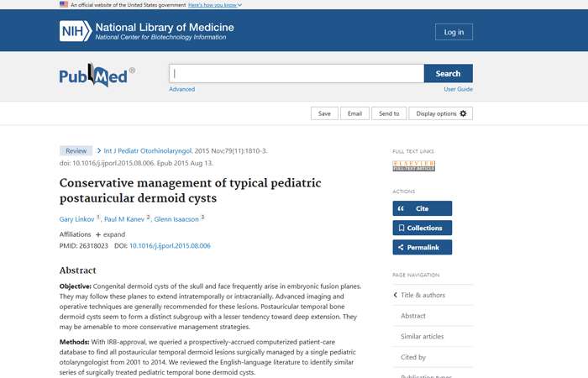Image resolution: width=588 pixels, height=378 pixels.
Task: Jump to Title & authors in page navigation
Action: (423, 295)
